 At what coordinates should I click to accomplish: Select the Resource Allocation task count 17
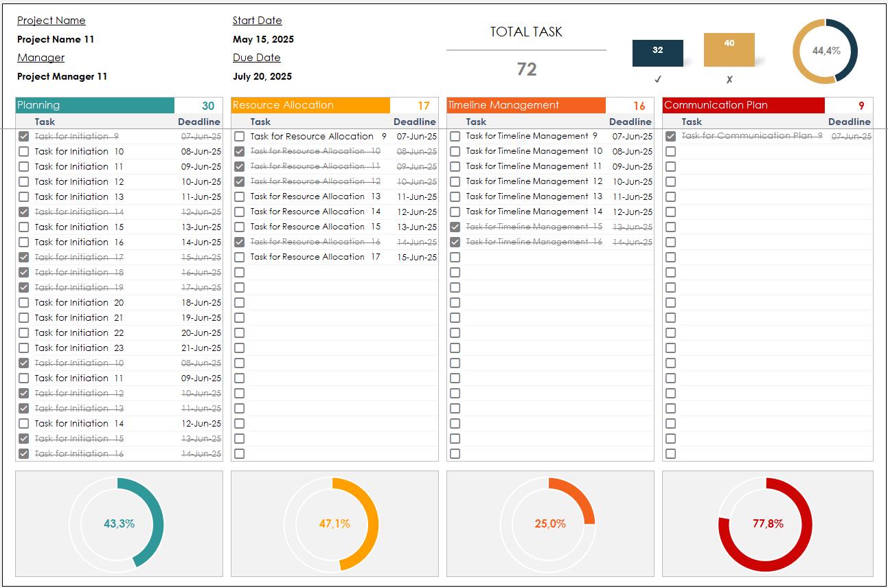(424, 106)
